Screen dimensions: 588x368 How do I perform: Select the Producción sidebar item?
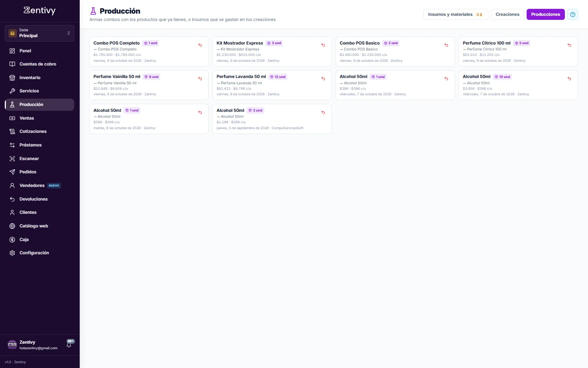coord(39,105)
